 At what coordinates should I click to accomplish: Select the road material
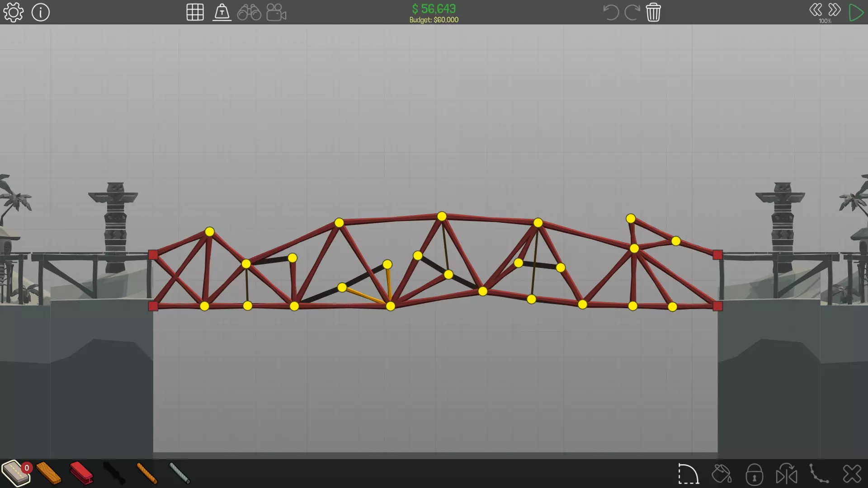click(x=15, y=473)
